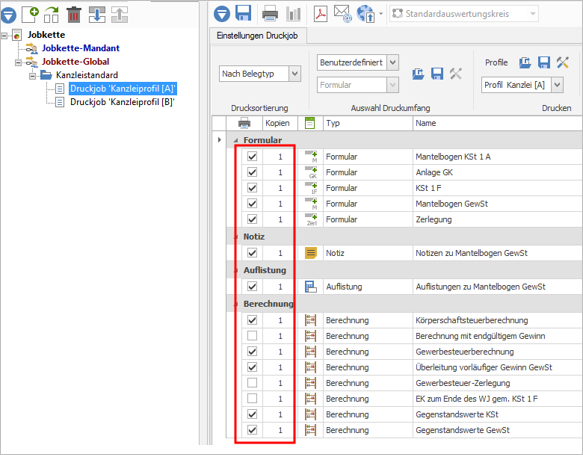This screenshot has width=583, height=455.
Task: Click the Auflistung row type icon
Action: (x=311, y=287)
